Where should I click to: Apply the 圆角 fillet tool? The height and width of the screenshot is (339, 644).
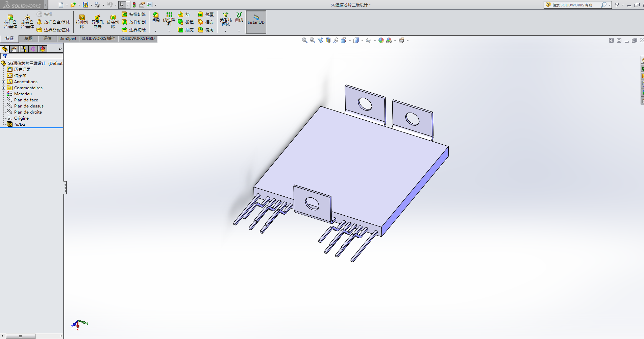pos(156,17)
